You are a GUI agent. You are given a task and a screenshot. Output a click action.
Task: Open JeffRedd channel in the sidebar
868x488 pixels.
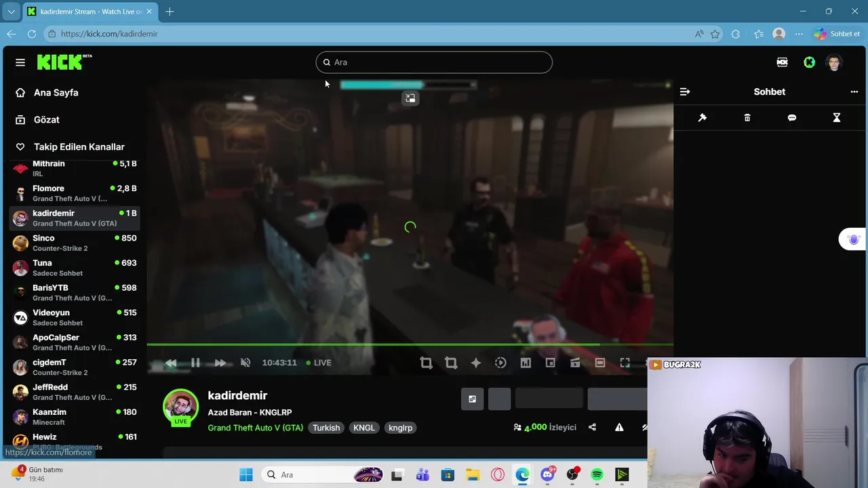pos(75,392)
